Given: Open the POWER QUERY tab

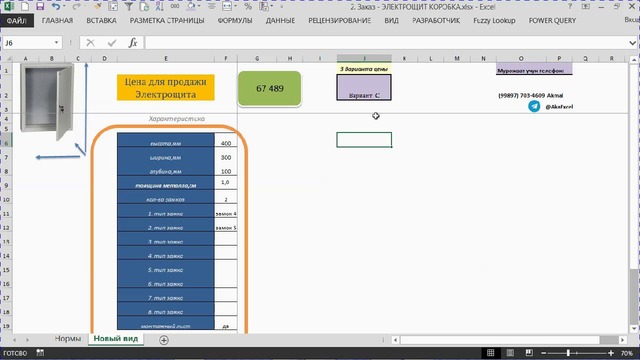Looking at the screenshot, I should (x=552, y=20).
